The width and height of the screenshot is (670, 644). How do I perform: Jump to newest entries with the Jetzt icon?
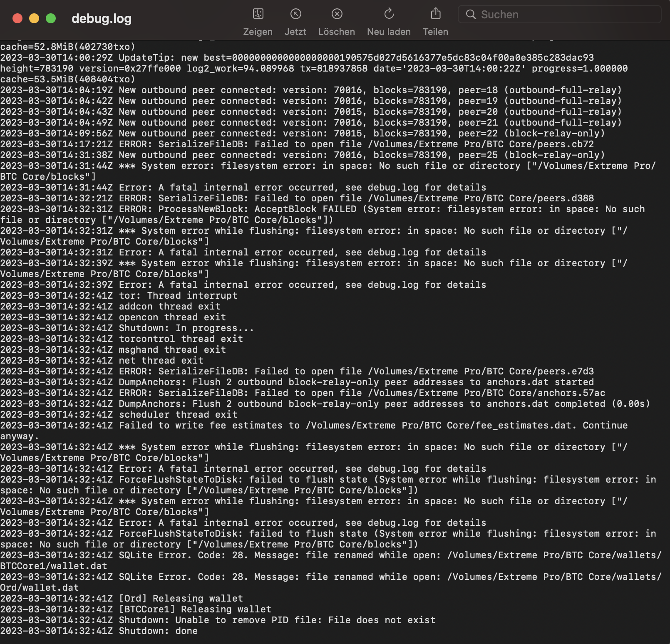point(295,14)
